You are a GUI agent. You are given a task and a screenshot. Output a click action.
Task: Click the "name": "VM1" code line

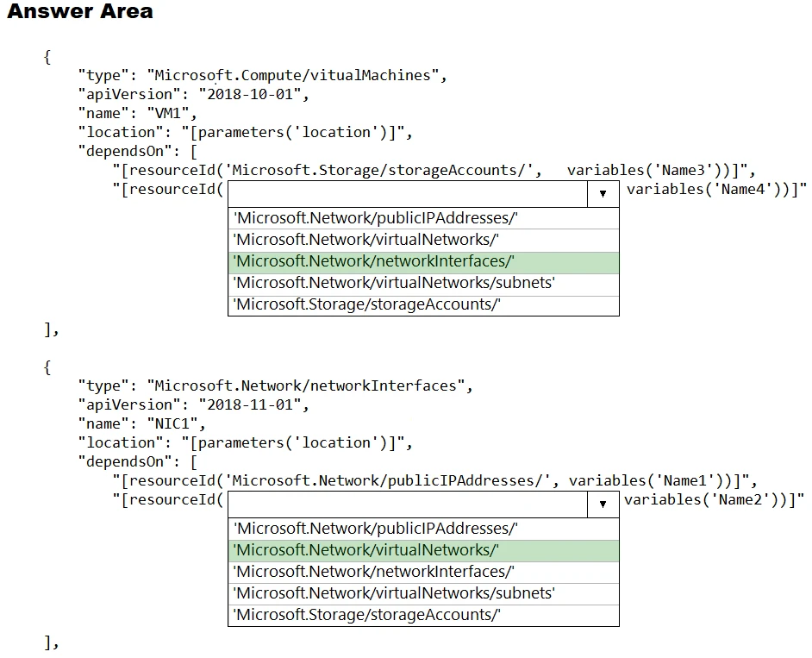138,113
